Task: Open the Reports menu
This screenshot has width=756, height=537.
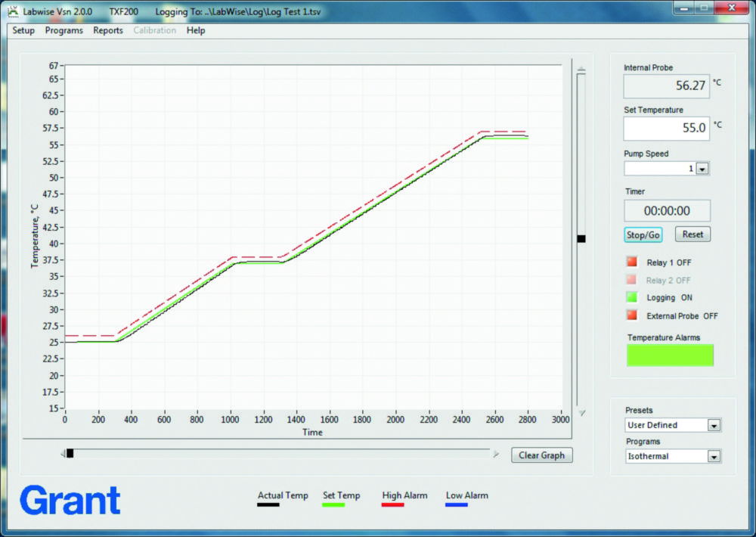Action: pos(108,30)
